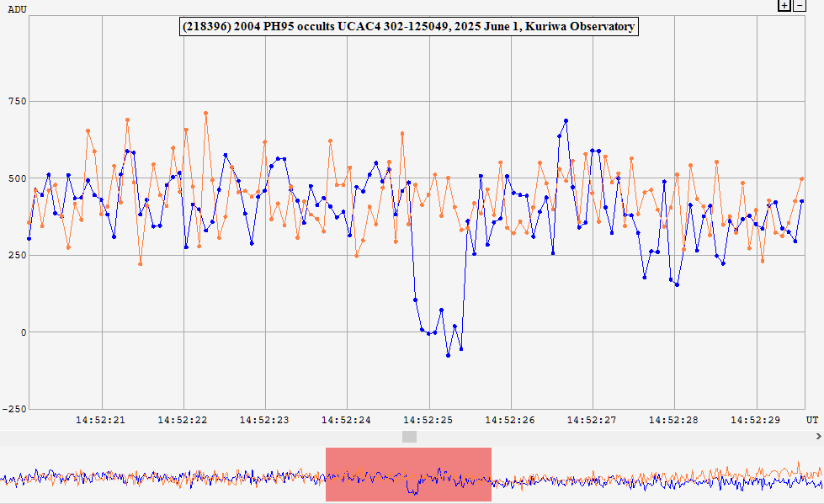Click the red selection window in overview
The height and width of the screenshot is (504, 824).
point(408,475)
